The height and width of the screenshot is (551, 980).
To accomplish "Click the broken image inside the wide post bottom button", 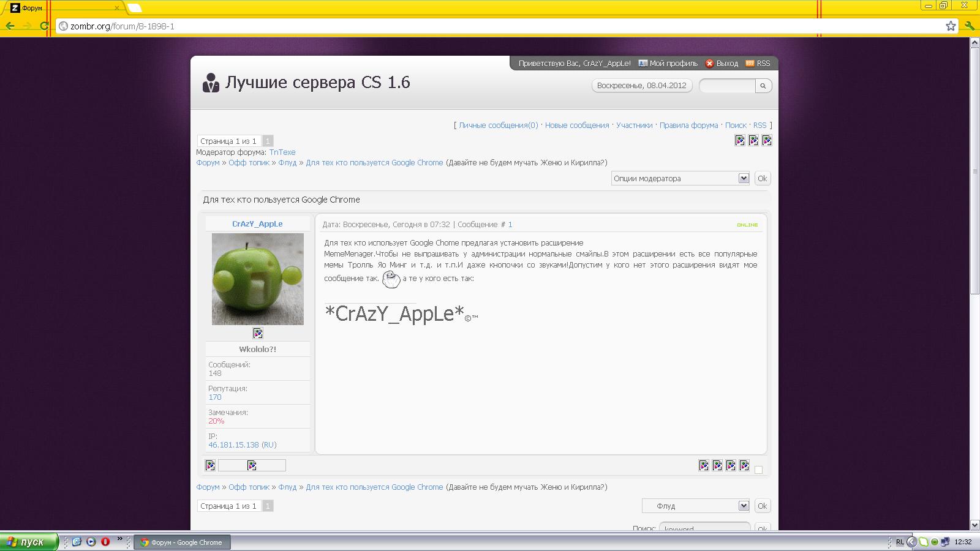I will pos(252,465).
